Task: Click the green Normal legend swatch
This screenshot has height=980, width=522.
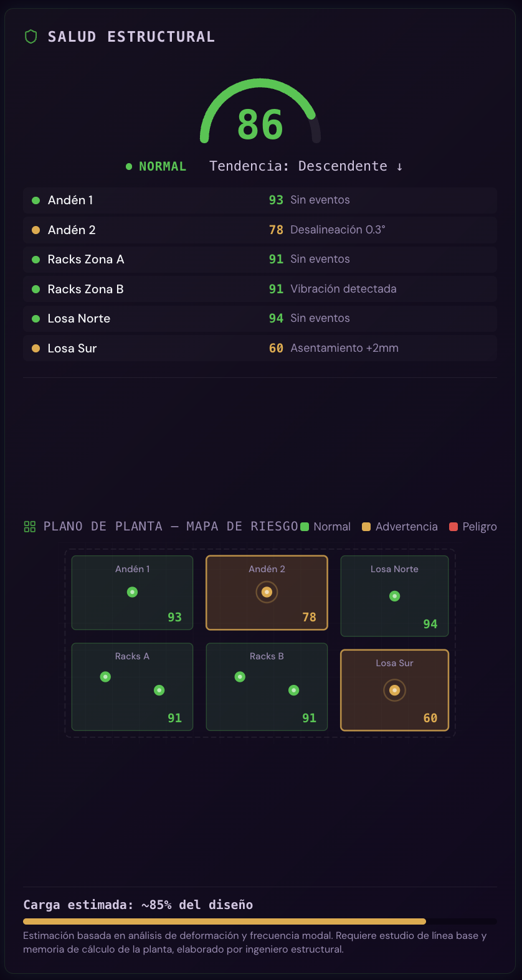Action: click(x=305, y=527)
